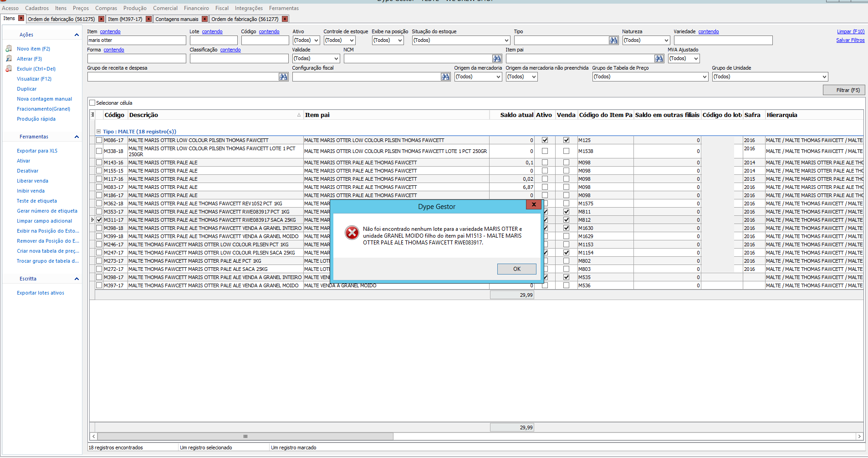868x458 pixels.
Task: Mark the row checkbox for M272-17
Action: click(99, 269)
